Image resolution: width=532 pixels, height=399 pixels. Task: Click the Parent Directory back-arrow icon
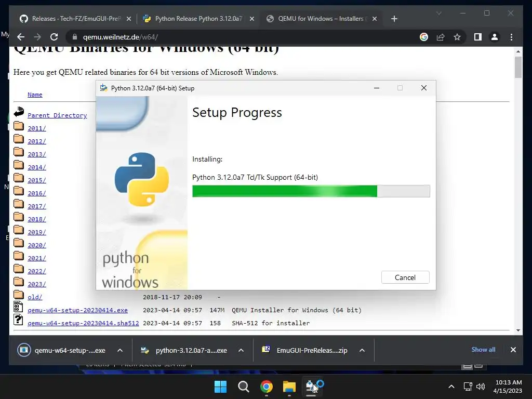pyautogui.click(x=19, y=112)
